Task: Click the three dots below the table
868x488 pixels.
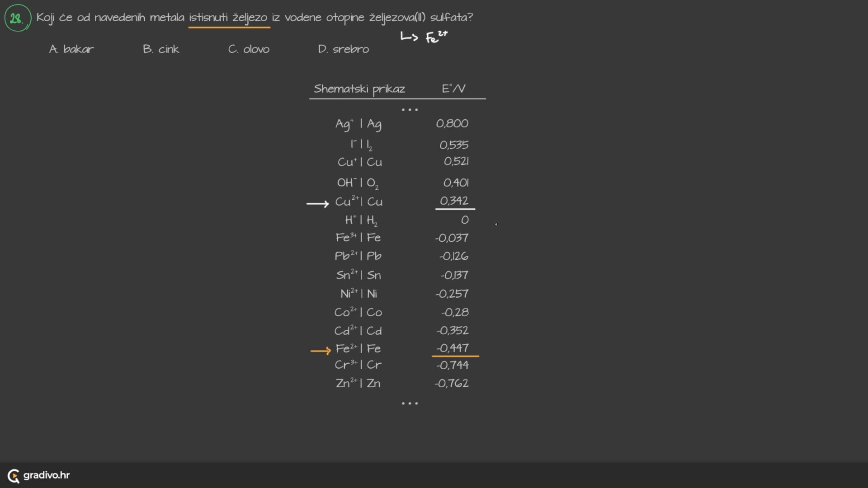Action: click(x=410, y=403)
